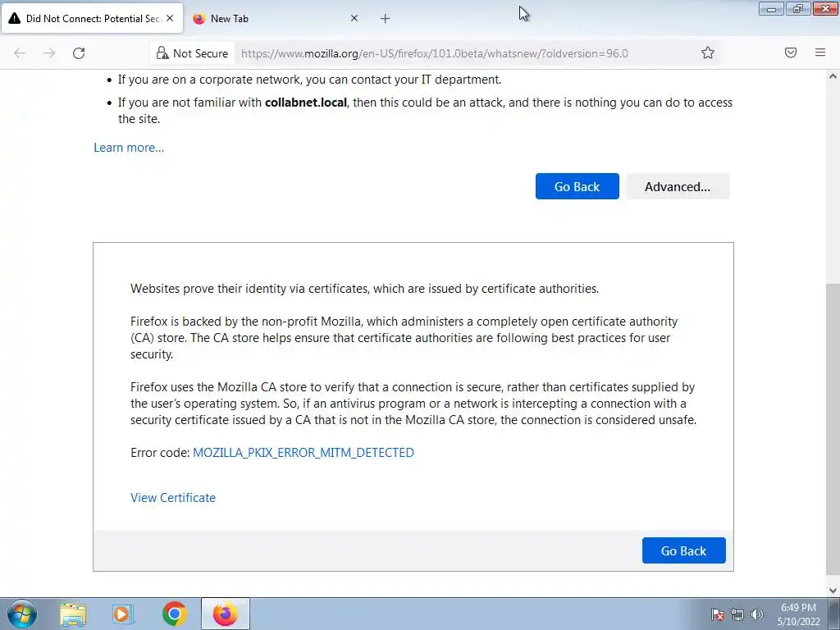This screenshot has width=840, height=630.
Task: Restore down the Firefox window
Action: tap(798, 9)
